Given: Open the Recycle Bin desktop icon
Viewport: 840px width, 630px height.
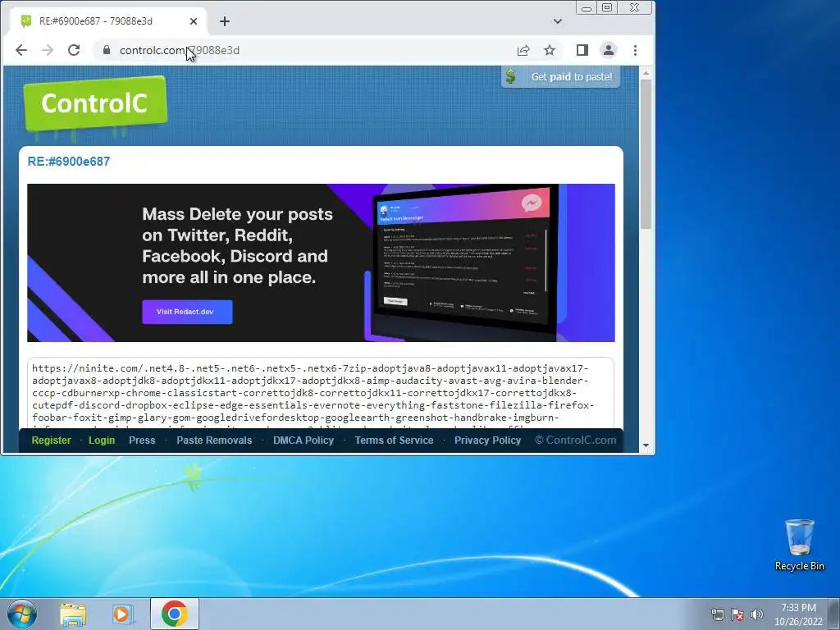Looking at the screenshot, I should pos(799,545).
